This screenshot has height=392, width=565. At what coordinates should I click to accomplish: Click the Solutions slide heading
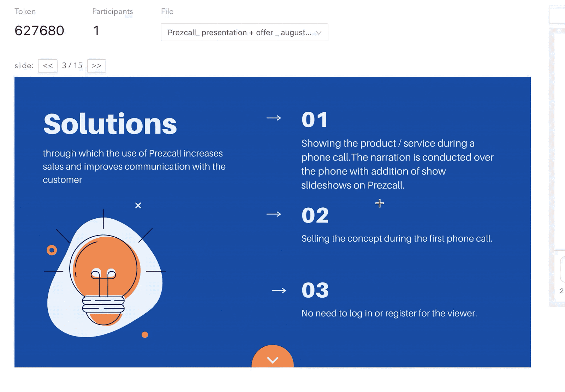110,124
